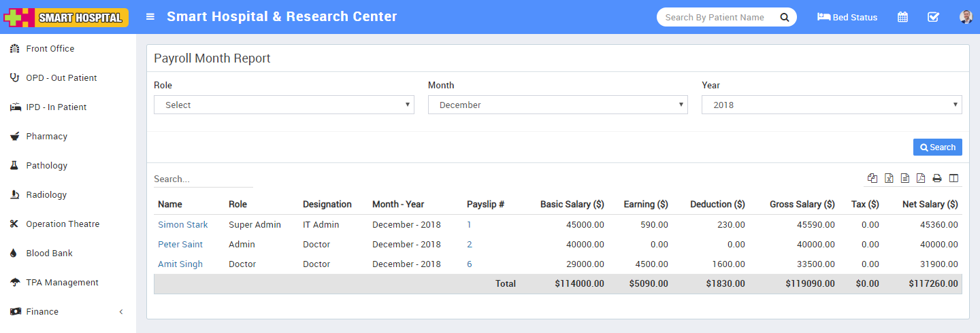The width and height of the screenshot is (980, 333).
Task: Open the Role dropdown
Action: (x=284, y=105)
